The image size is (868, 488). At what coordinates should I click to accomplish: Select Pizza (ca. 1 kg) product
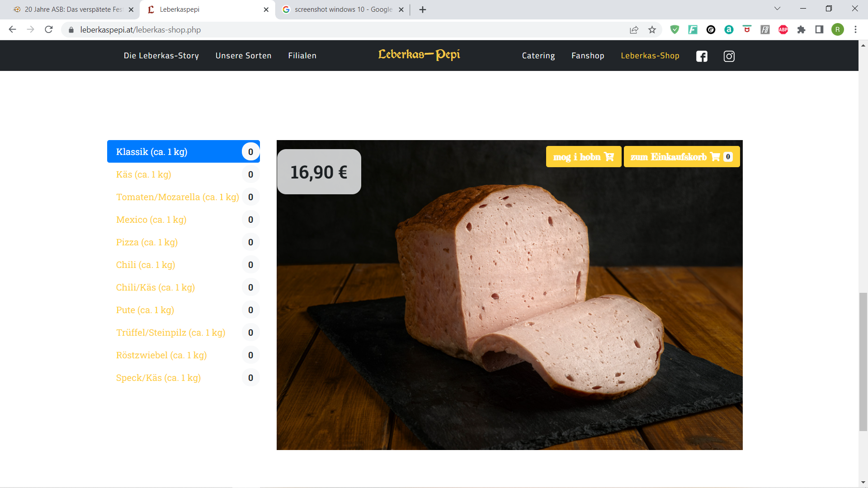point(184,242)
